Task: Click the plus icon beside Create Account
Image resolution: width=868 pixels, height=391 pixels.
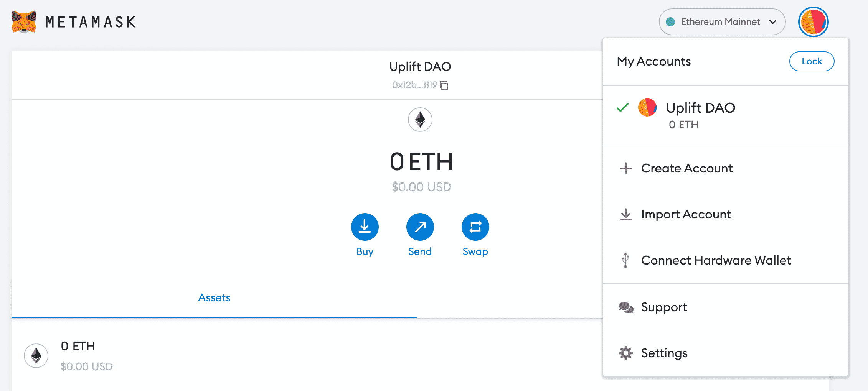Action: [626, 168]
